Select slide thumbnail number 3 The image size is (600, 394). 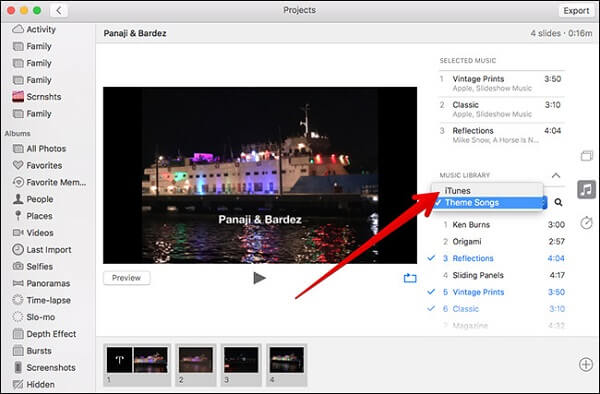pos(241,364)
